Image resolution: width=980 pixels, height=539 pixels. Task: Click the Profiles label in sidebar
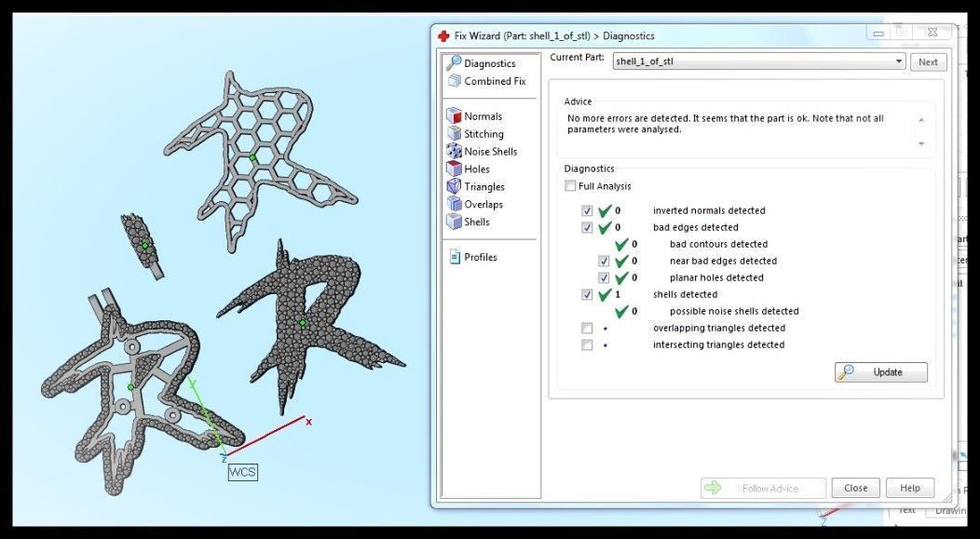point(481,257)
